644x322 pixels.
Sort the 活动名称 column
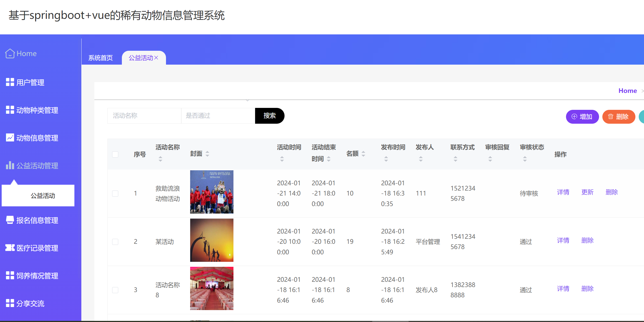click(x=160, y=159)
